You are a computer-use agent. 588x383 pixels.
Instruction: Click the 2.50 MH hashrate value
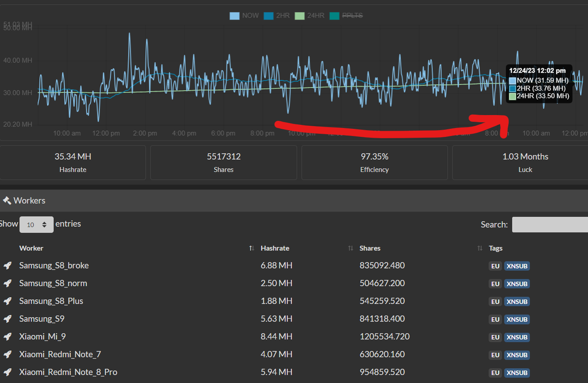(276, 283)
